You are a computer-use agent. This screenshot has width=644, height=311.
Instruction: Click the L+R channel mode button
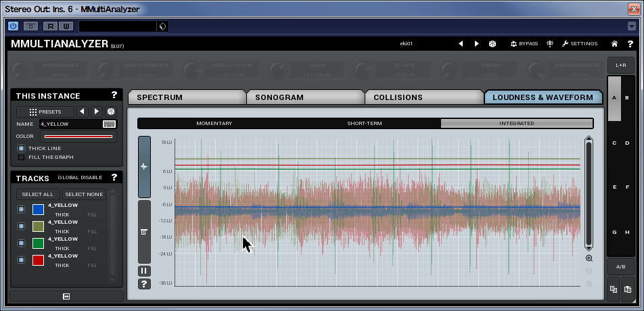click(x=621, y=65)
